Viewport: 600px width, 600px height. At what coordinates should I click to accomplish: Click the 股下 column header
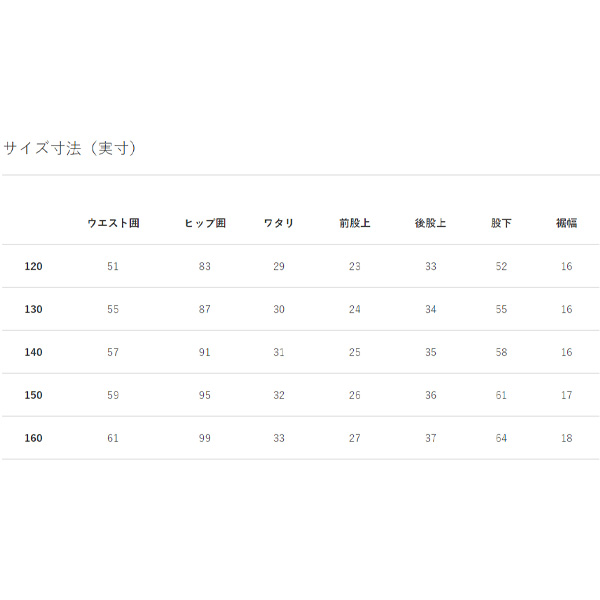(501, 223)
